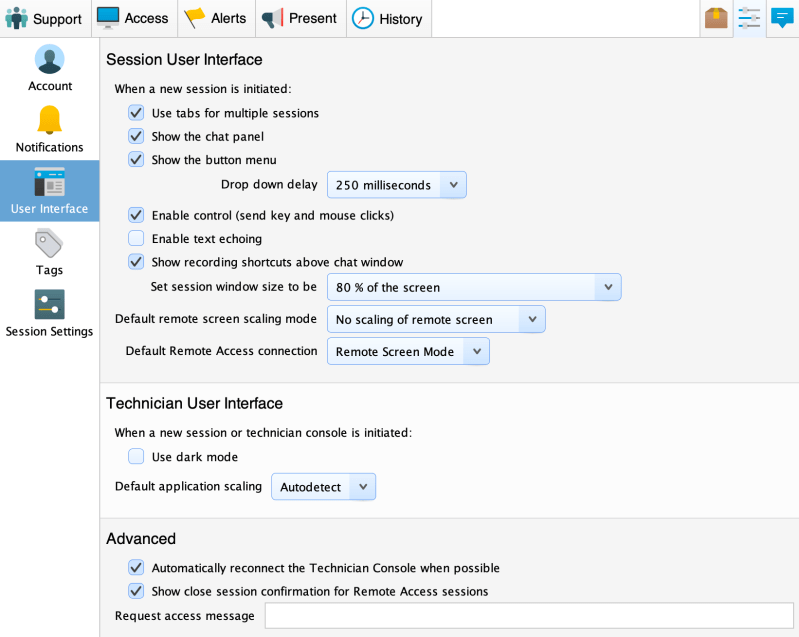Expand the session window size dropdown

474,288
